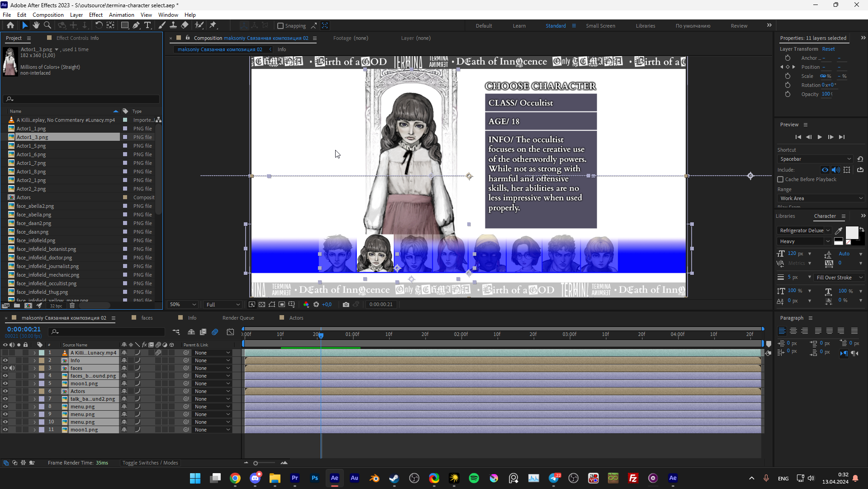Switch to the Effect Controls tab
This screenshot has width=868, height=489.
tap(78, 38)
